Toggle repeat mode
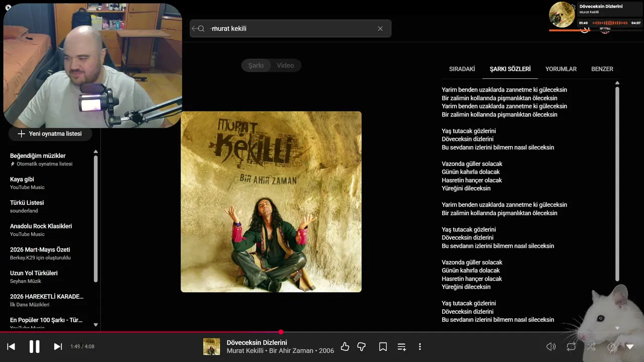 point(571,346)
